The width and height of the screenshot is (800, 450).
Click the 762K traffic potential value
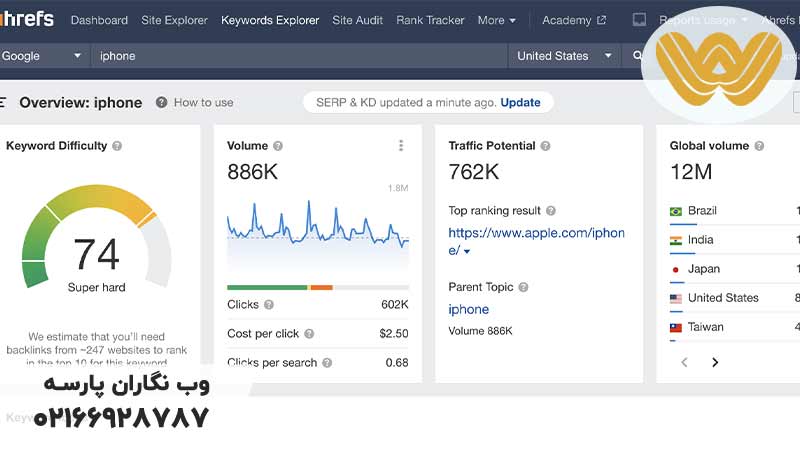coord(473,172)
